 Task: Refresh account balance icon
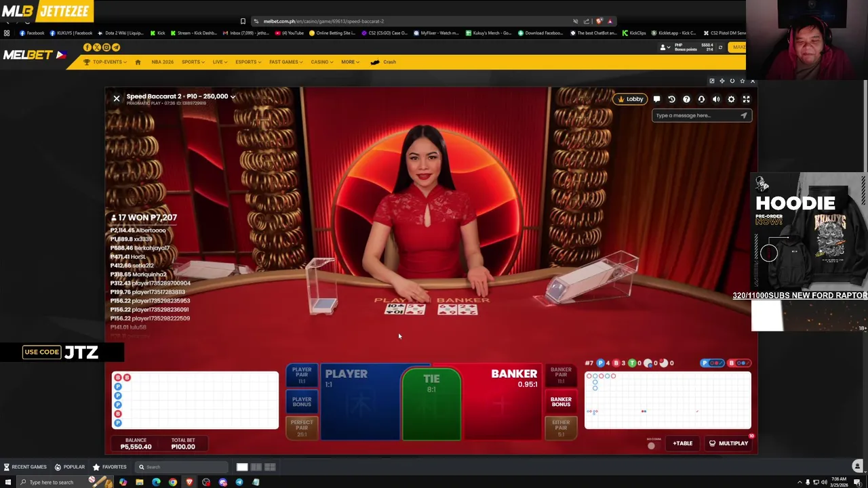[720, 47]
